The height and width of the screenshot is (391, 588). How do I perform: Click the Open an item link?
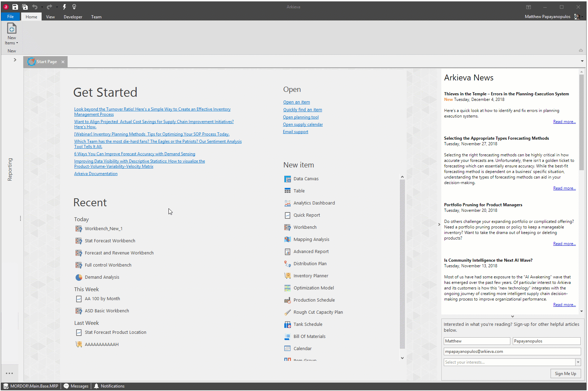point(296,102)
